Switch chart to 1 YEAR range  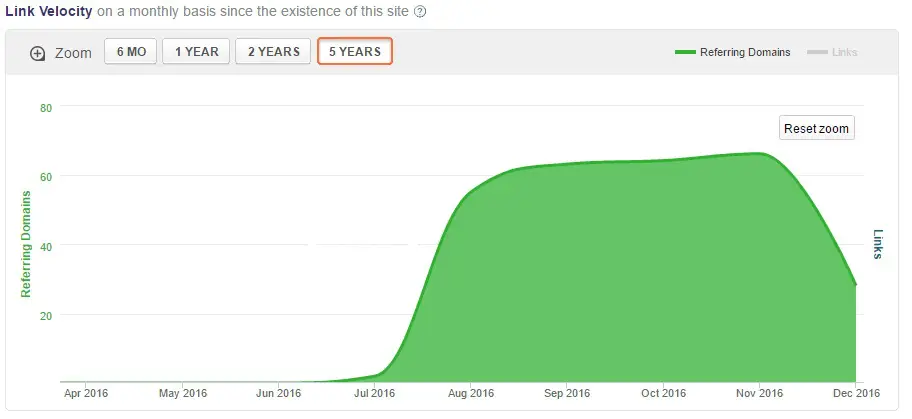coord(197,52)
